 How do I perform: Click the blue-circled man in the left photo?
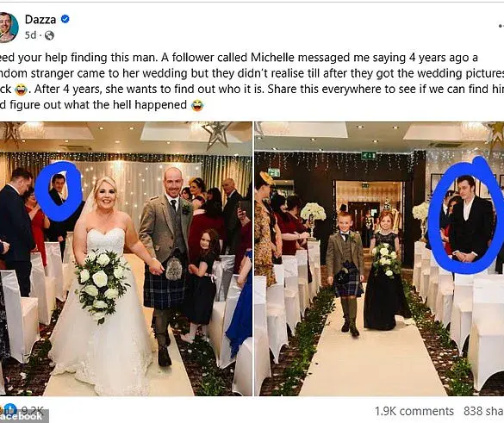point(58,190)
